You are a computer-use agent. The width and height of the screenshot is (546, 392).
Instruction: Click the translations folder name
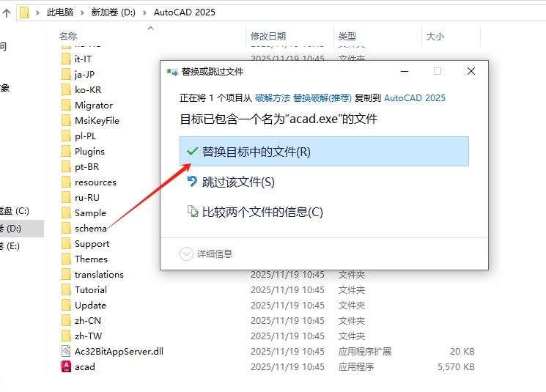pyautogui.click(x=99, y=274)
